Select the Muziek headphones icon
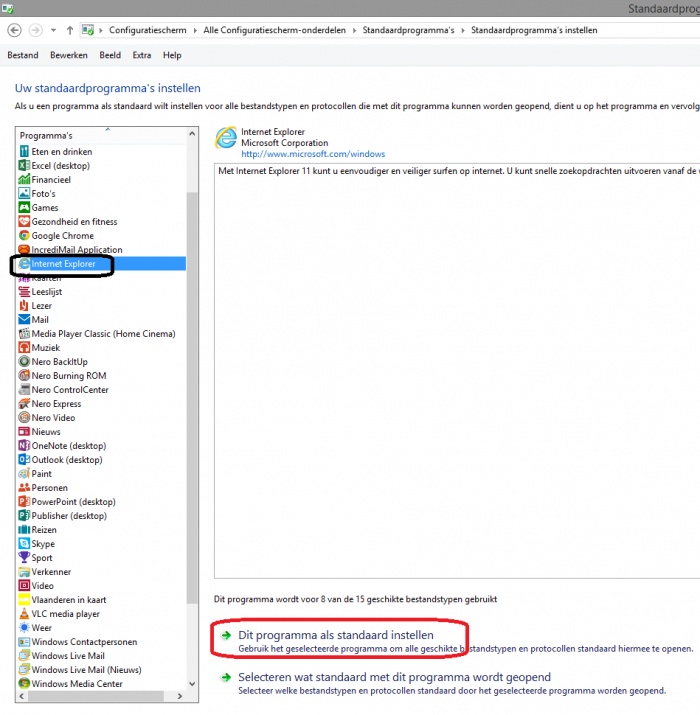The height and width of the screenshot is (715, 700). pos(24,348)
